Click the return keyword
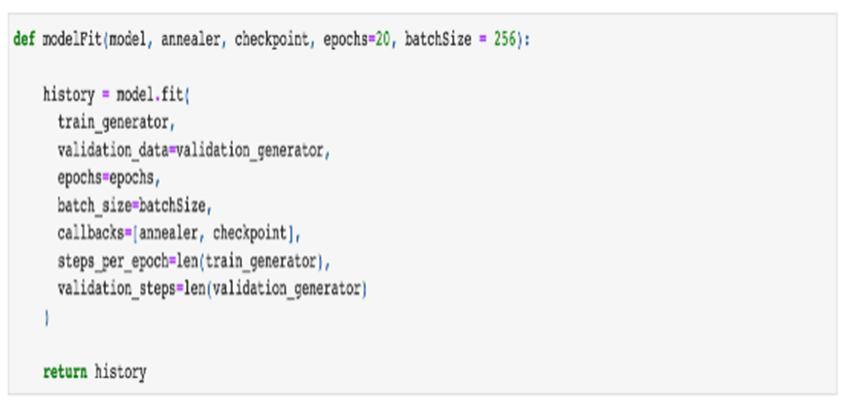The width and height of the screenshot is (845, 408). 65,373
